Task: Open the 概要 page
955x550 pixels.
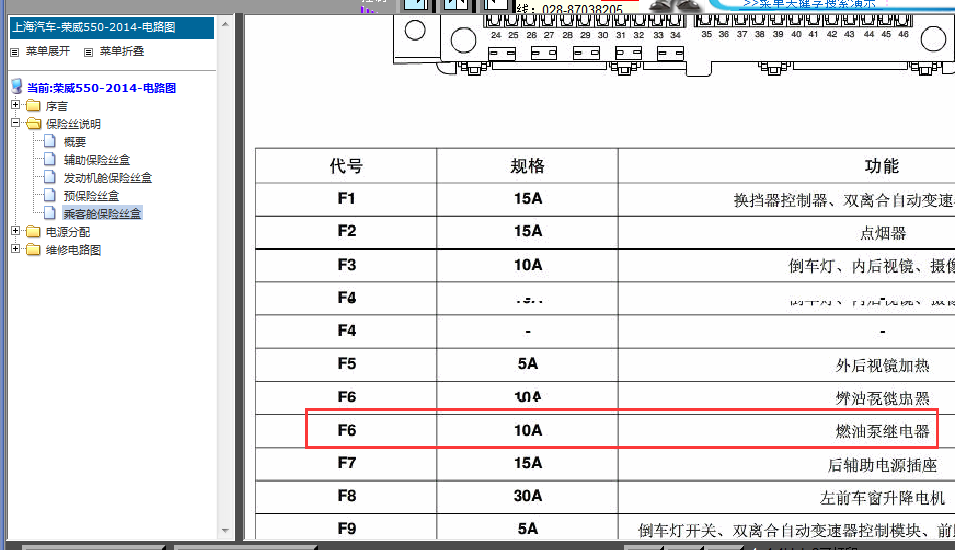Action: pyautogui.click(x=75, y=142)
